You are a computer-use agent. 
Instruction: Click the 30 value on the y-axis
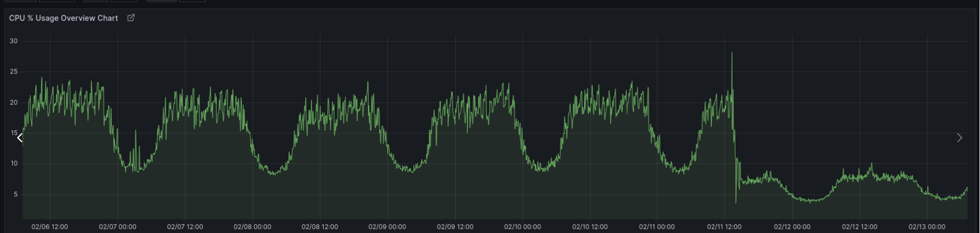(x=14, y=41)
